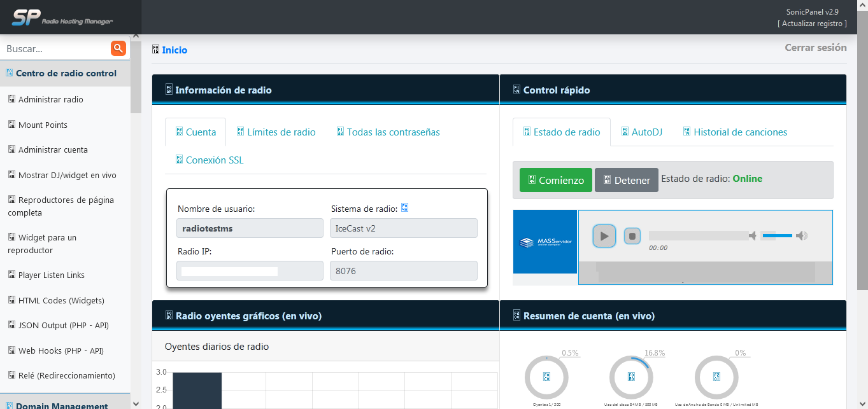Click the max volume speaker icon
This screenshot has height=409, width=868.
click(x=802, y=236)
